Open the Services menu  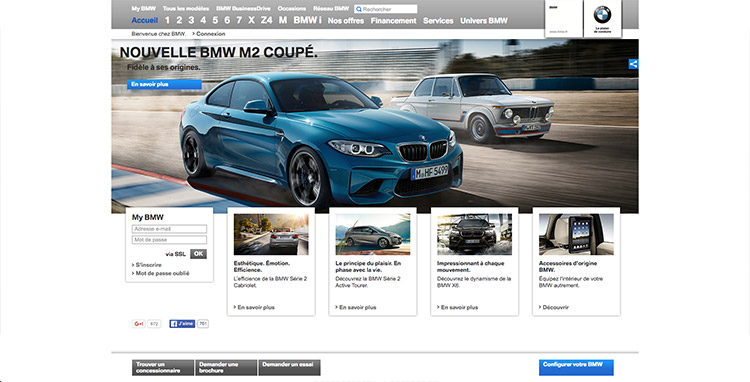click(x=438, y=21)
